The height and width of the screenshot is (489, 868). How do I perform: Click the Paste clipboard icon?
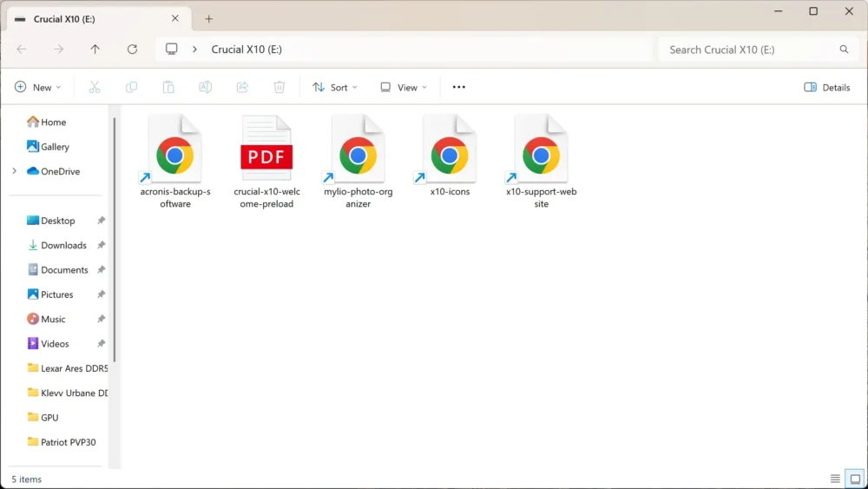[168, 87]
